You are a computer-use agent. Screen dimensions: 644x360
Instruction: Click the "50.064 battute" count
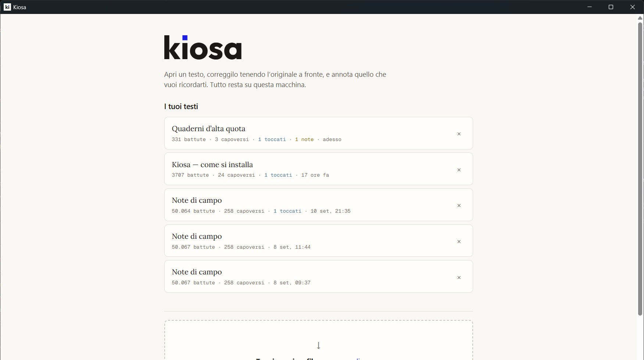pos(193,211)
